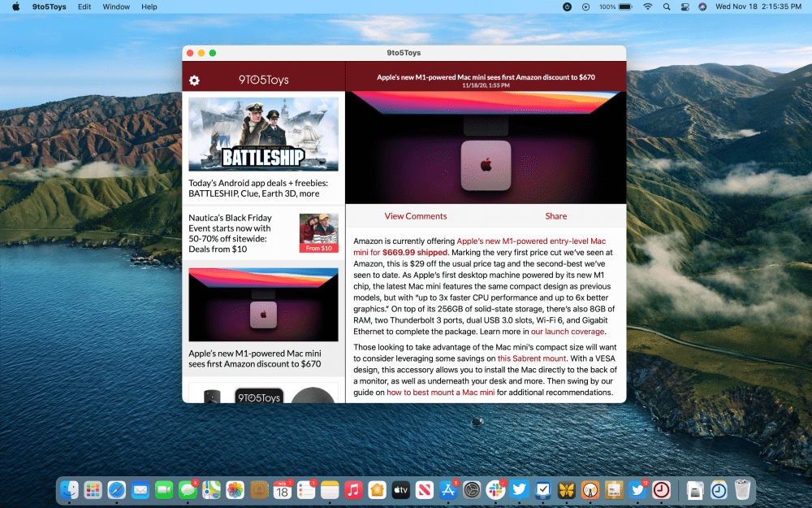Open App Store from the Dock
812x508 pixels.
pyautogui.click(x=448, y=489)
